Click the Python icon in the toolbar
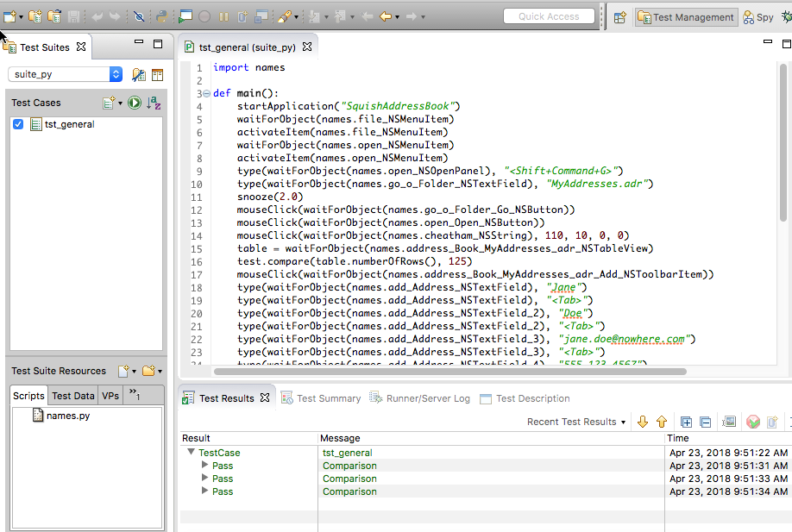Viewport: 792px width, 532px height. point(161,16)
